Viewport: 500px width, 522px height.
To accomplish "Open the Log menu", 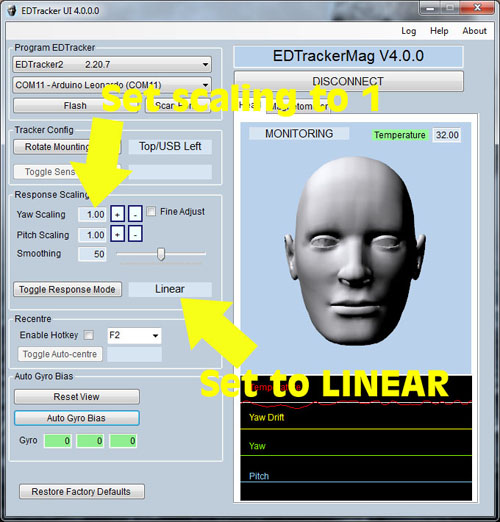I will pyautogui.click(x=408, y=31).
